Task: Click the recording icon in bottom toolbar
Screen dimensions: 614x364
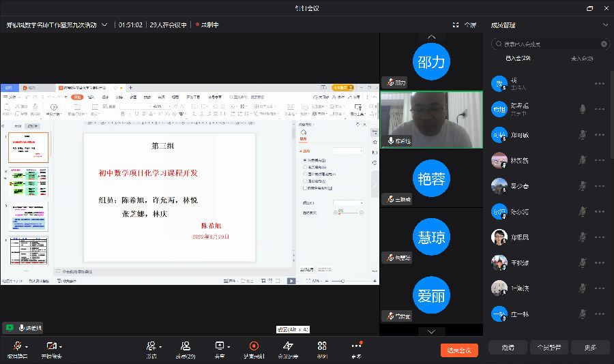Action: click(x=254, y=347)
